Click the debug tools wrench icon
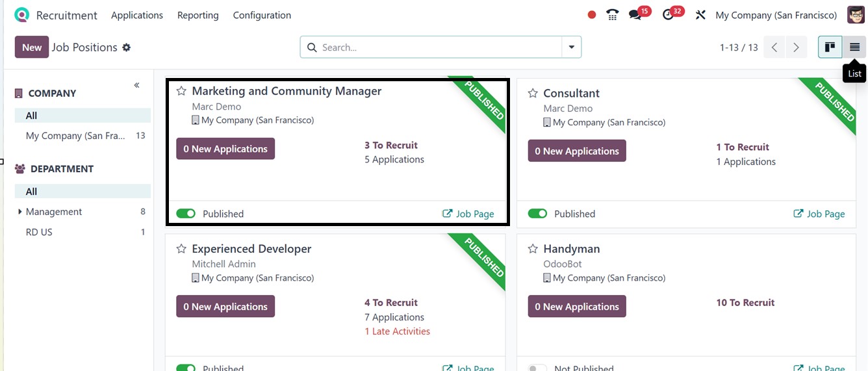 (700, 15)
